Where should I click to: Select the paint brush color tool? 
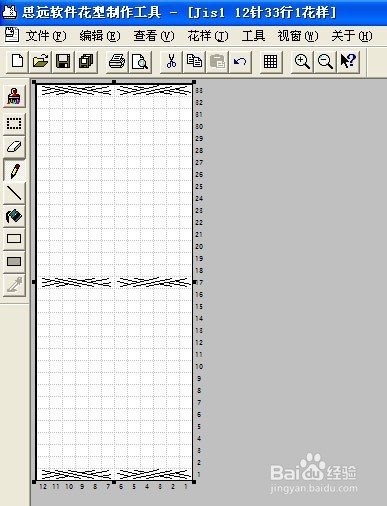(x=14, y=96)
